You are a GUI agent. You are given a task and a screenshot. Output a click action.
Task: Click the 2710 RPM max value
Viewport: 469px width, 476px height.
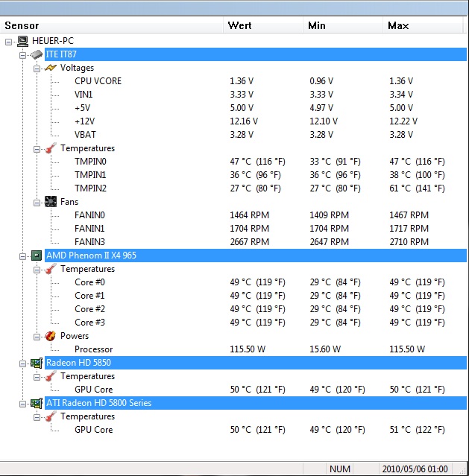(409, 242)
